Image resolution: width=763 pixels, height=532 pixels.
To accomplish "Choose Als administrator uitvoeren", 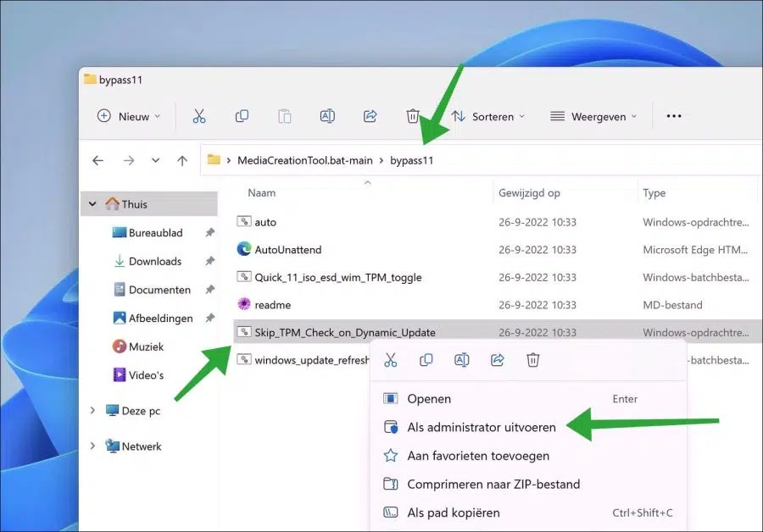I will click(x=528, y=427).
